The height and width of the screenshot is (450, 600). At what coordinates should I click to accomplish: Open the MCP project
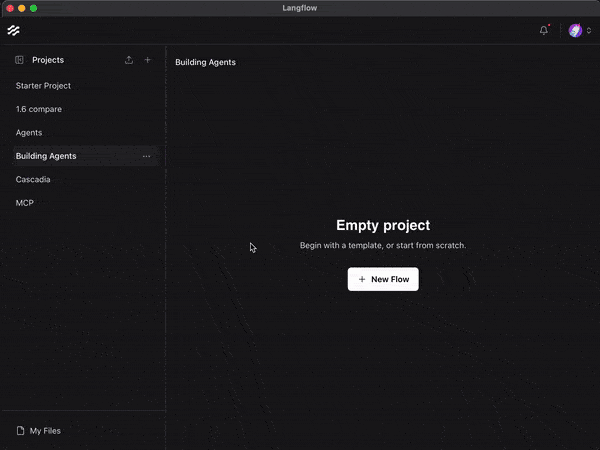click(x=85, y=203)
